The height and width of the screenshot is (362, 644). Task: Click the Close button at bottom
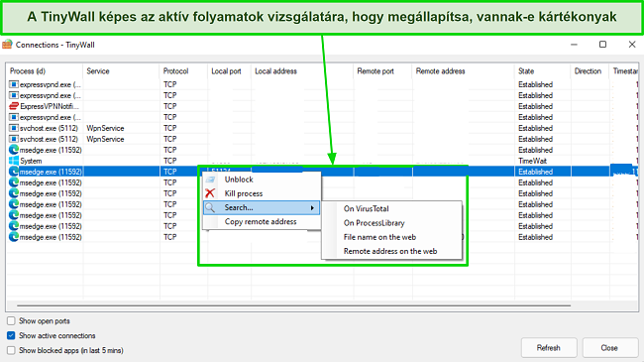click(609, 348)
